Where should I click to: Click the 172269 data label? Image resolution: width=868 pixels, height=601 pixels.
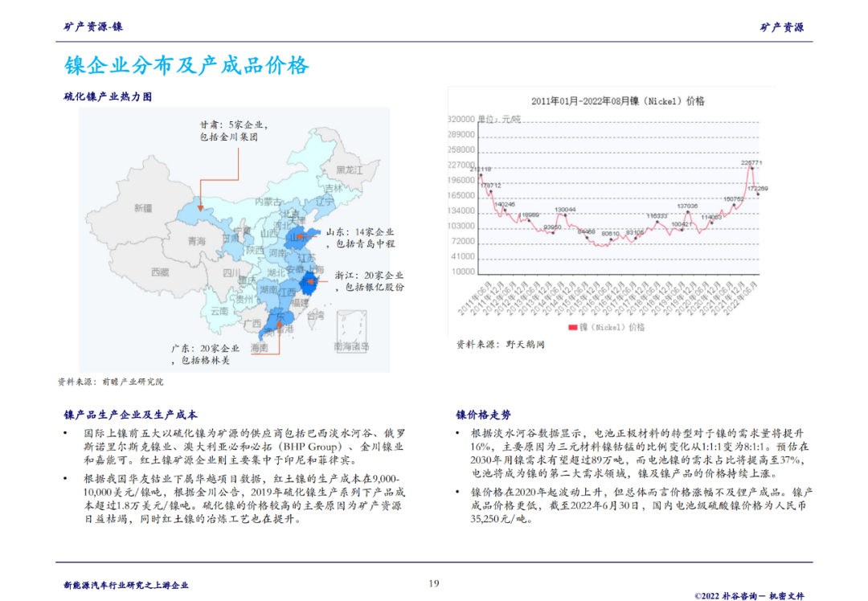point(757,189)
